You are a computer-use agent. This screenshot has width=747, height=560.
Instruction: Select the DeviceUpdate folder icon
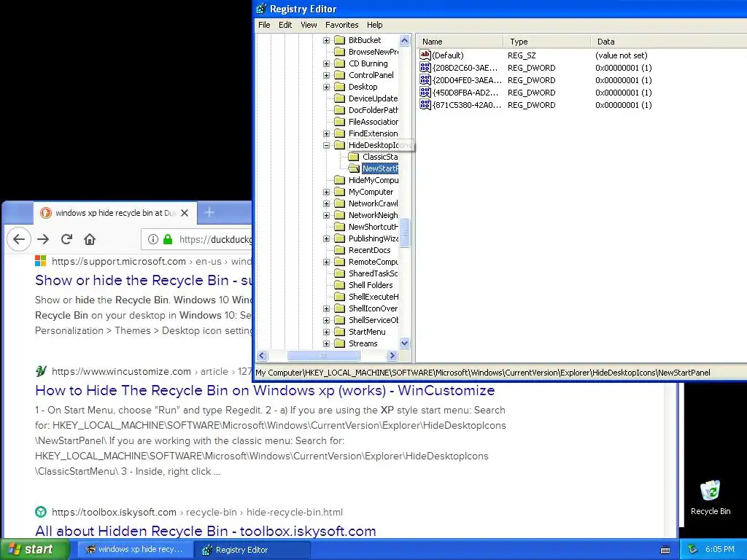tap(340, 98)
